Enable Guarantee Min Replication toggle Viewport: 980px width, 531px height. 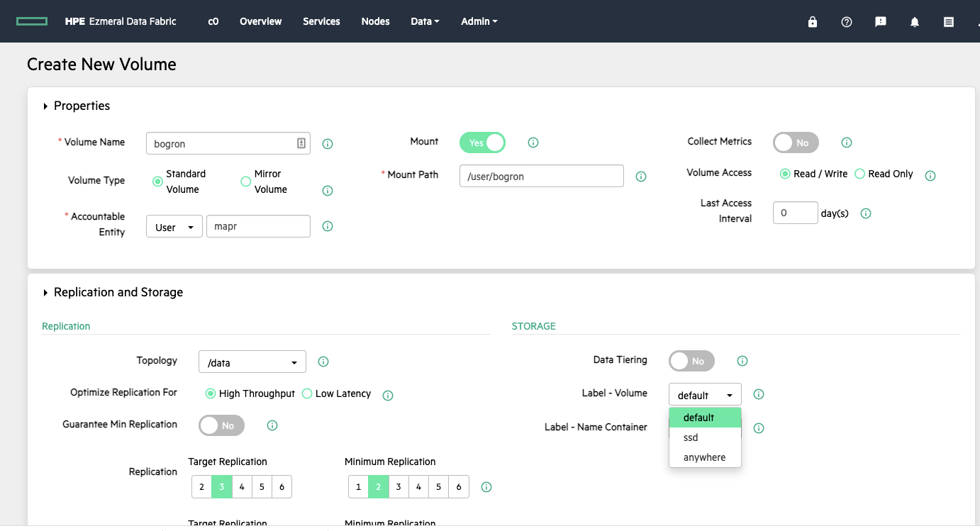pos(221,425)
